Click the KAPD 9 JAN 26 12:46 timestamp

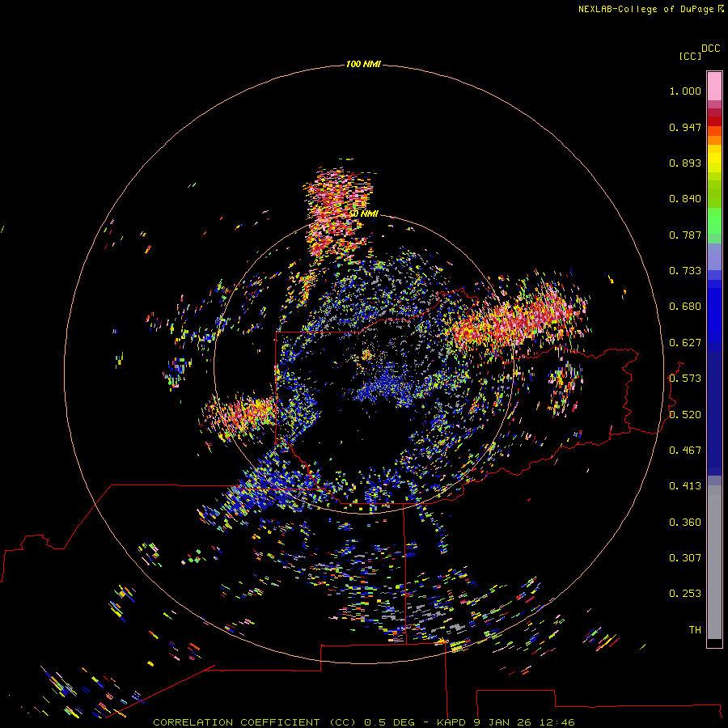tap(506, 722)
